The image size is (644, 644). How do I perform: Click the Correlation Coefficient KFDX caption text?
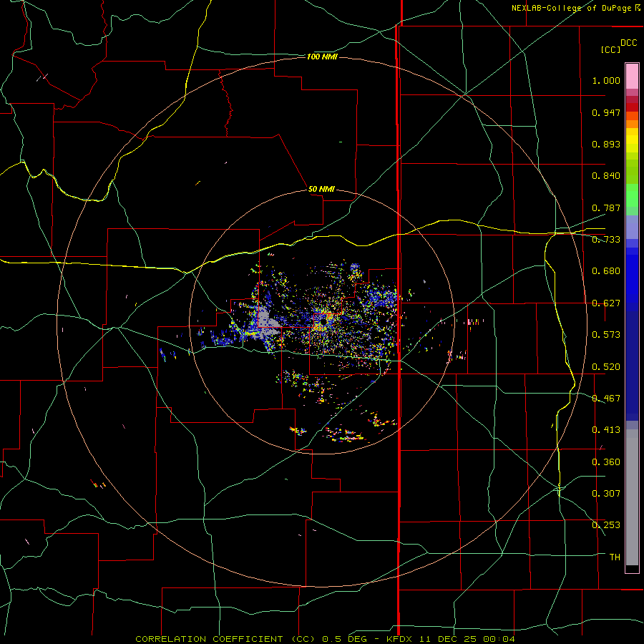click(x=324, y=639)
